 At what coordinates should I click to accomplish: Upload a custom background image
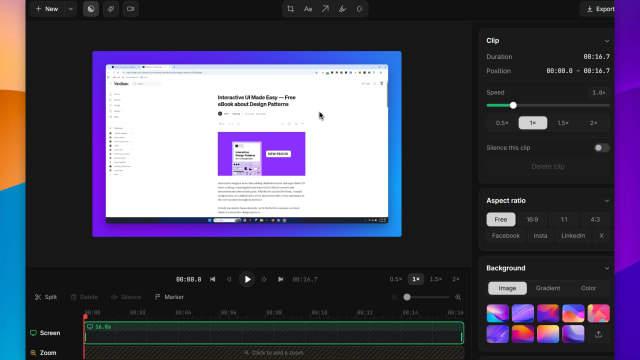pyautogui.click(x=598, y=334)
